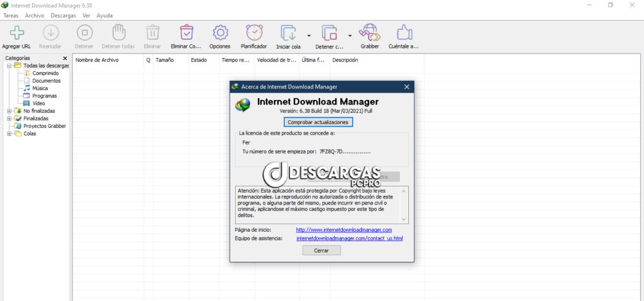This screenshot has height=301, width=644.
Task: Open the Planificador clock icon
Action: (x=254, y=33)
